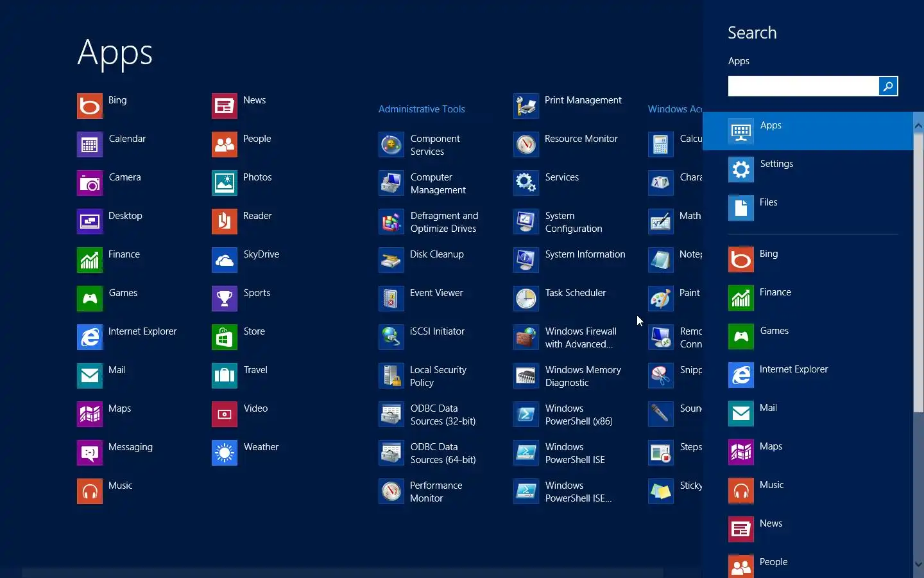Viewport: 924px width, 578px height.
Task: Click the search magnifier button
Action: click(888, 86)
